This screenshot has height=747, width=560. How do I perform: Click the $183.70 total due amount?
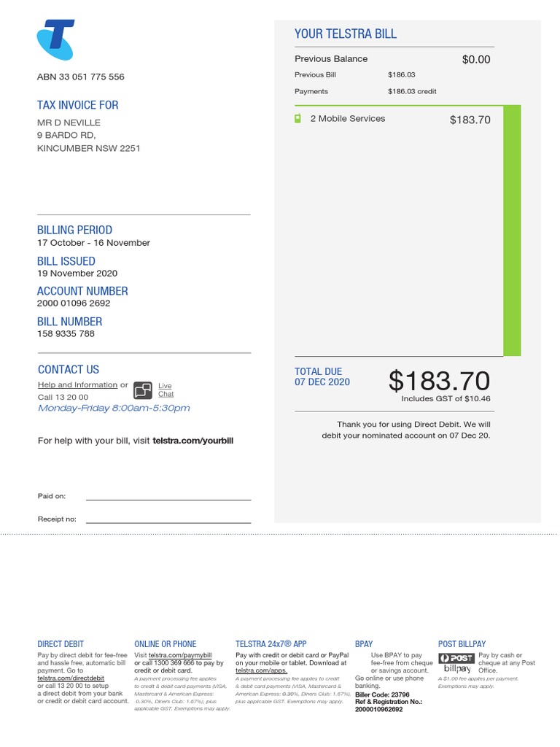[x=439, y=381]
